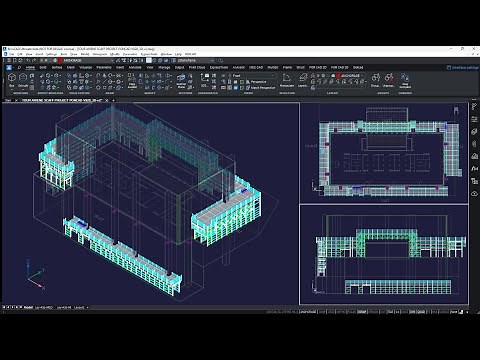Open the Window menu
Screen dimensions: 480x360
tap(166, 54)
